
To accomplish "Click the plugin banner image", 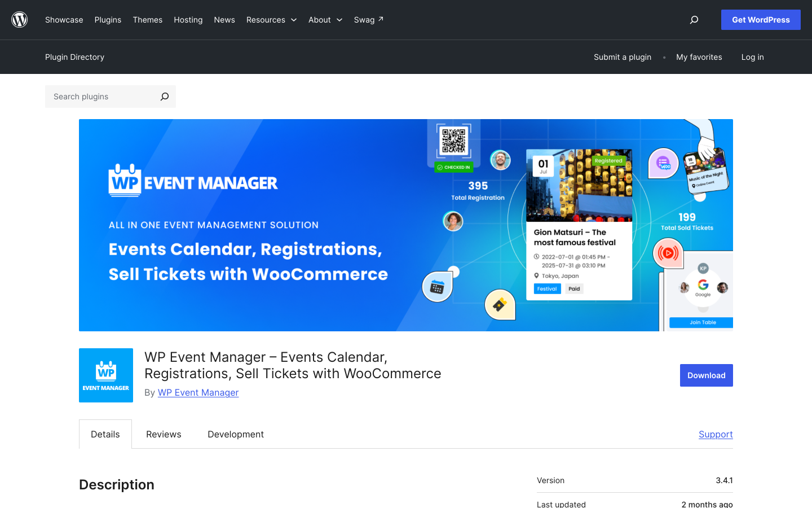I will [x=406, y=225].
